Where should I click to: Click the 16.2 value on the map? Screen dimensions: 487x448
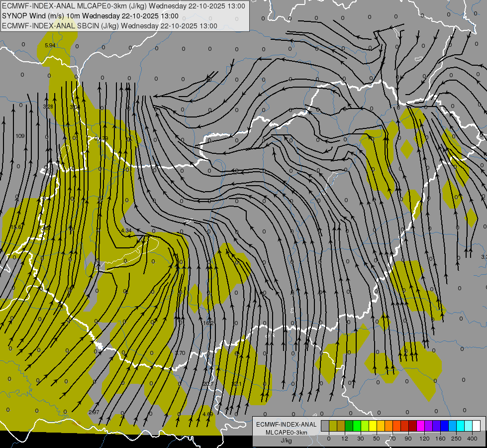click(x=208, y=323)
